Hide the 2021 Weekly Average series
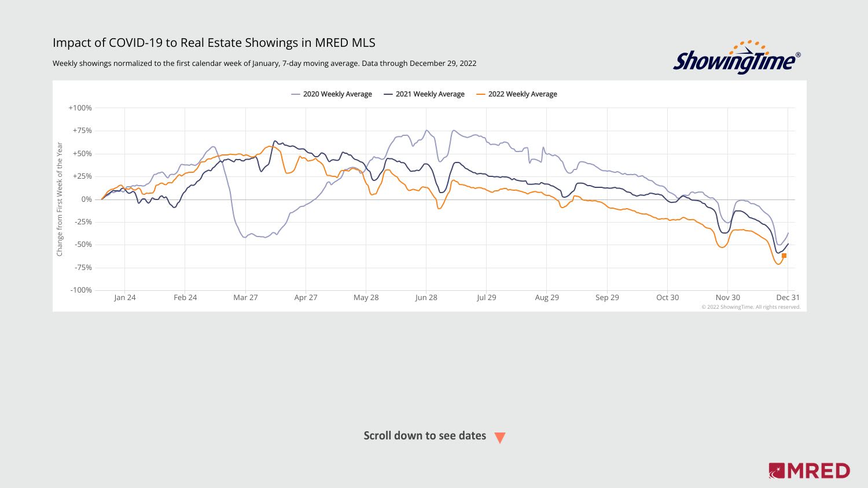This screenshot has width=868, height=488. 424,94
